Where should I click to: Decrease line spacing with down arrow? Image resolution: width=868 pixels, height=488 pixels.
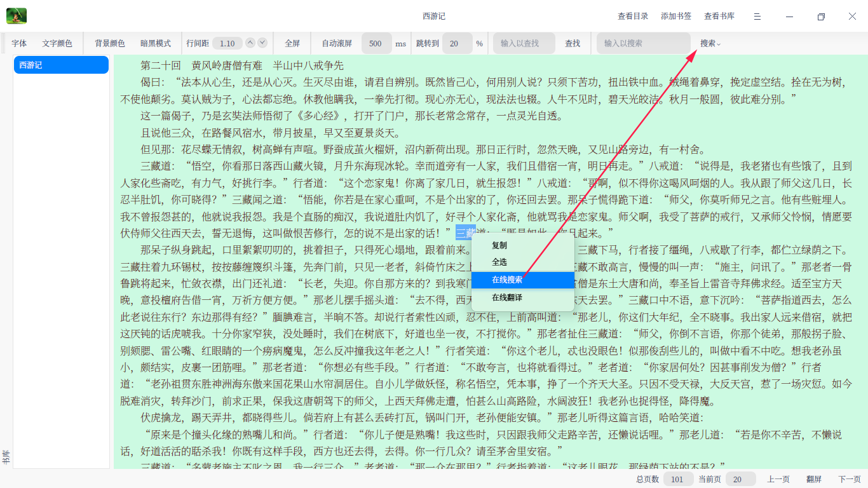tap(262, 43)
